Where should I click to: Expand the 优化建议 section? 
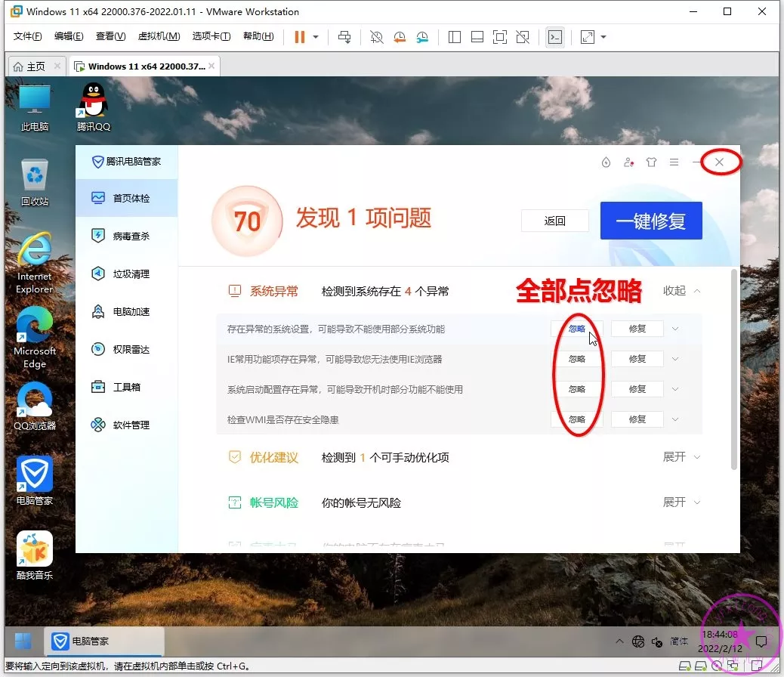tap(681, 457)
